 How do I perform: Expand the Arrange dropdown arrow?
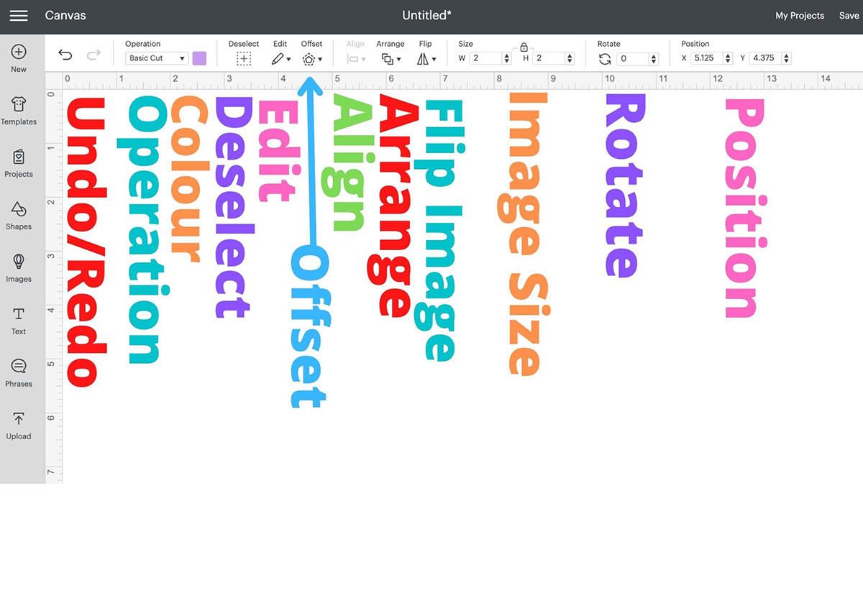(398, 60)
